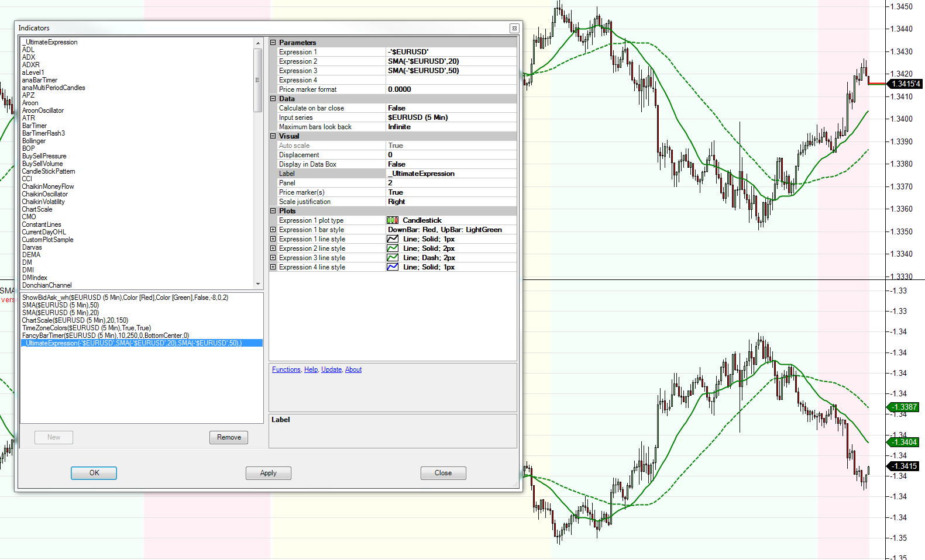Click the Expression 2 line style preview icon
This screenshot has height=560, width=925.
pyautogui.click(x=393, y=248)
